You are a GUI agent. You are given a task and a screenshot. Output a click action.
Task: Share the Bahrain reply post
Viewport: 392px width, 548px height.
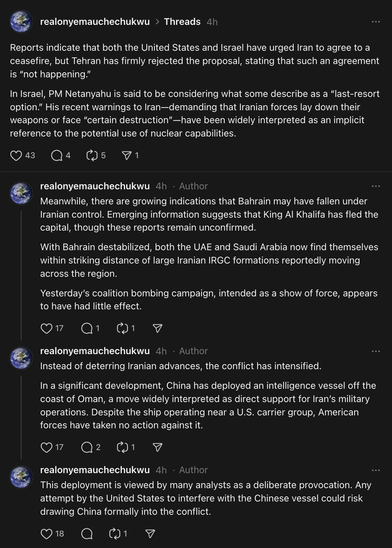[x=157, y=328]
